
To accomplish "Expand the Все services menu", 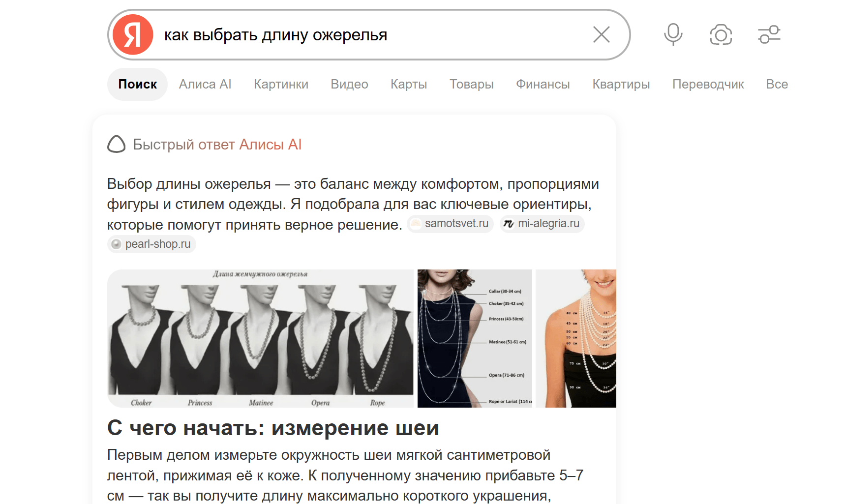I will pos(777,84).
